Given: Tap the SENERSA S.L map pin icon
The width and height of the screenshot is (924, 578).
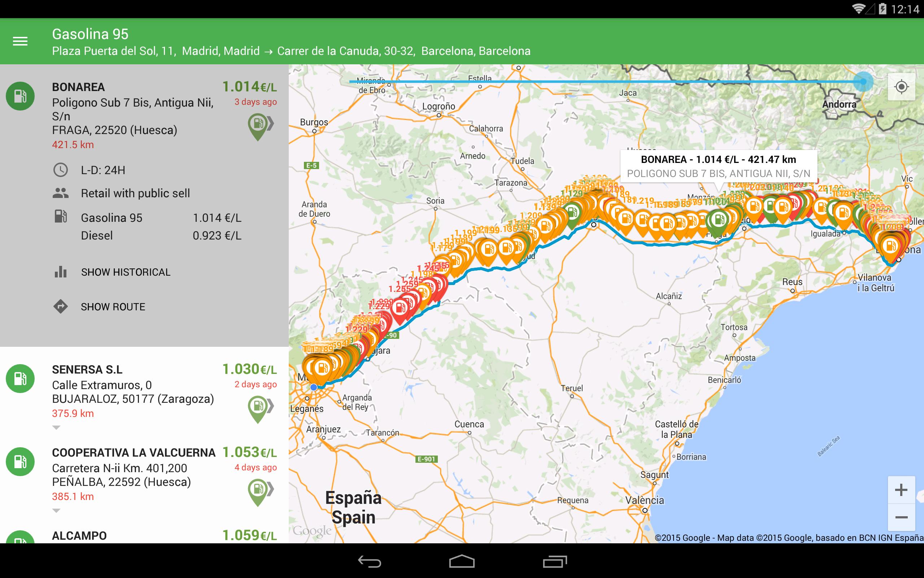Looking at the screenshot, I should [x=260, y=409].
